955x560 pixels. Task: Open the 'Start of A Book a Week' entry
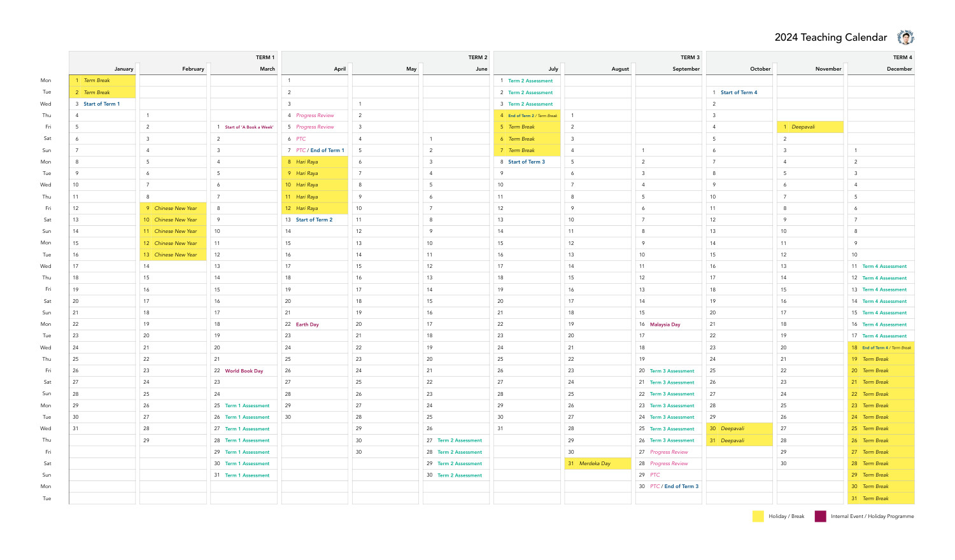coord(249,127)
